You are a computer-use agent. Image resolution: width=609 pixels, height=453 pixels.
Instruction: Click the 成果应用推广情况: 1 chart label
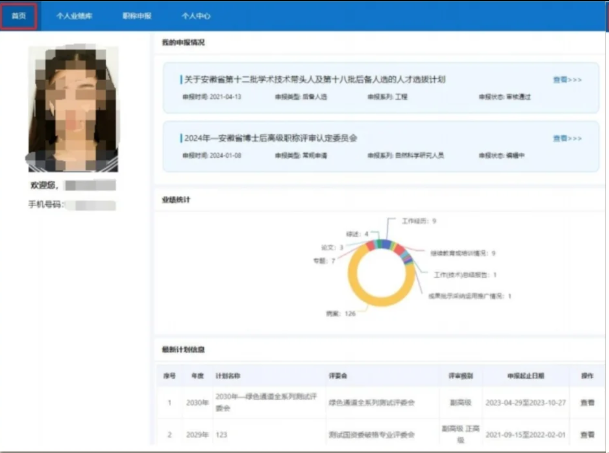[x=470, y=296]
